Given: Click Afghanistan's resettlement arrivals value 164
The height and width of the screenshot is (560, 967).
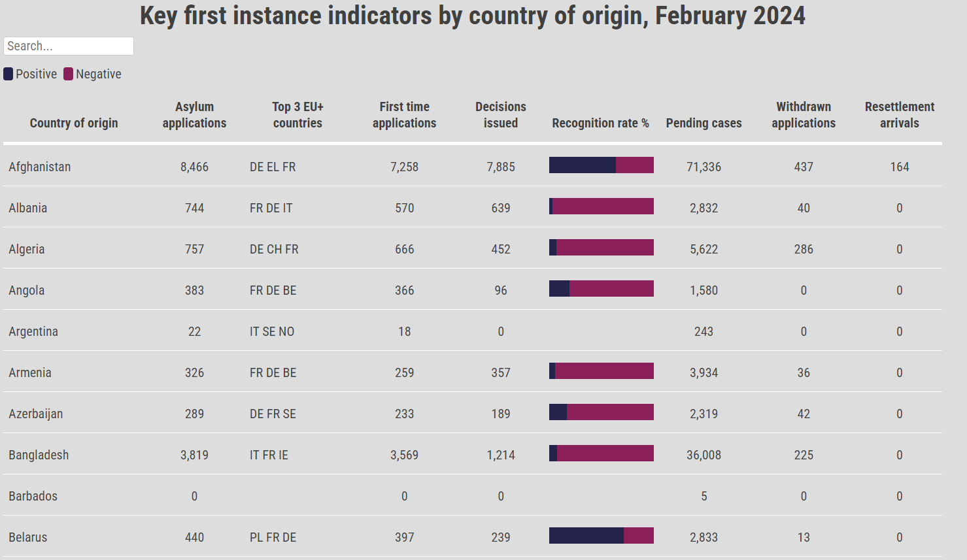Looking at the screenshot, I should pyautogui.click(x=899, y=167).
